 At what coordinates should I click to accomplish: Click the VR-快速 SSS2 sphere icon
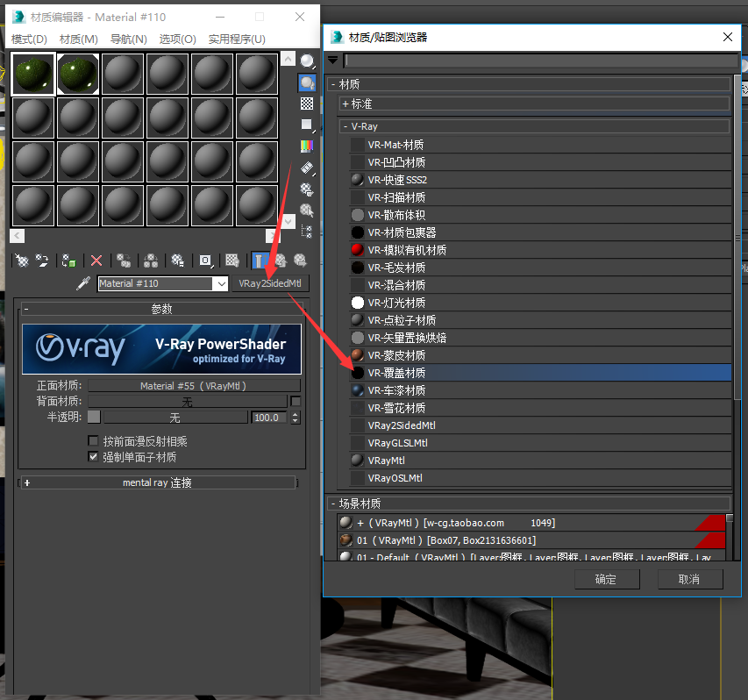point(357,180)
